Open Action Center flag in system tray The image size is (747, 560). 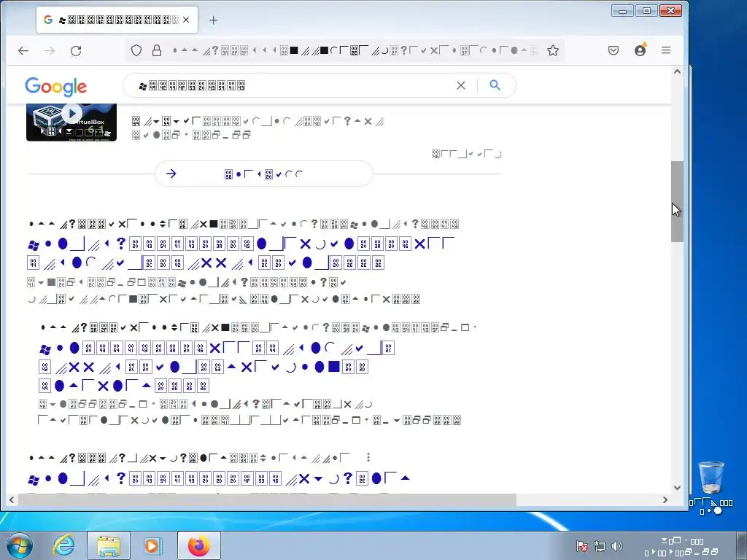tap(581, 546)
